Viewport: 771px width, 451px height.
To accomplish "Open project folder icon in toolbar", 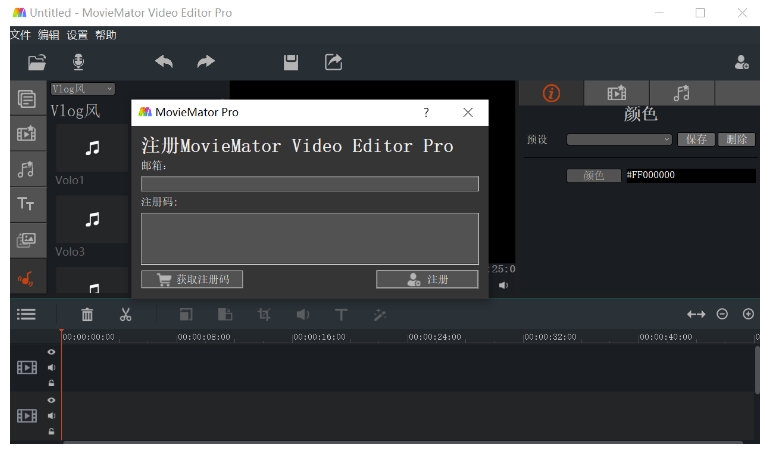I will click(x=37, y=62).
